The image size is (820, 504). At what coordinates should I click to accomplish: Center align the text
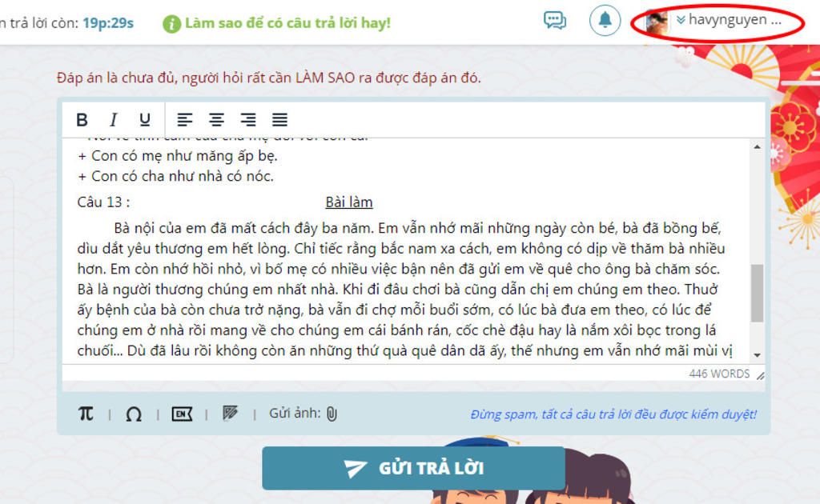click(x=216, y=120)
